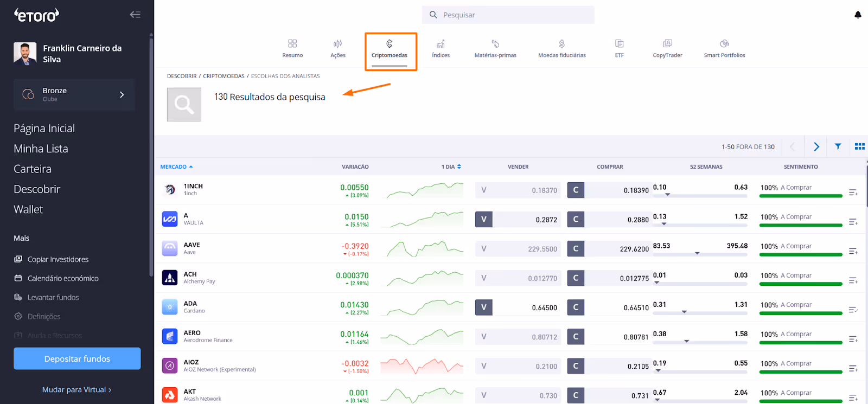The height and width of the screenshot is (404, 868).
Task: Go to next results page arrow
Action: [816, 146]
